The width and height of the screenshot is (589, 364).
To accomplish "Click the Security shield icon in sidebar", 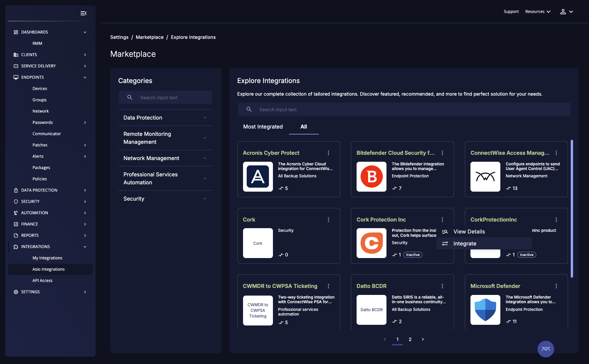I will tap(16, 202).
